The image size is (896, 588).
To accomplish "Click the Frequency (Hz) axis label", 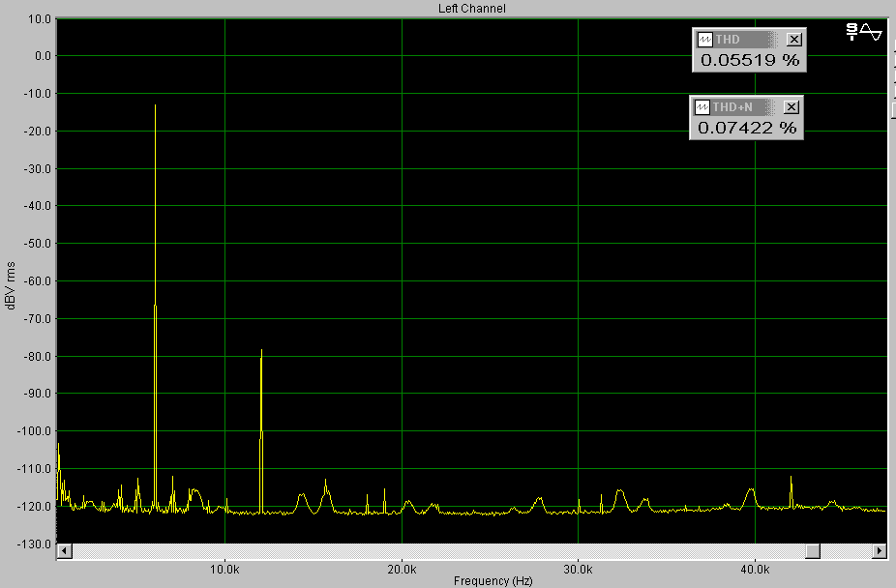I will coord(493,580).
